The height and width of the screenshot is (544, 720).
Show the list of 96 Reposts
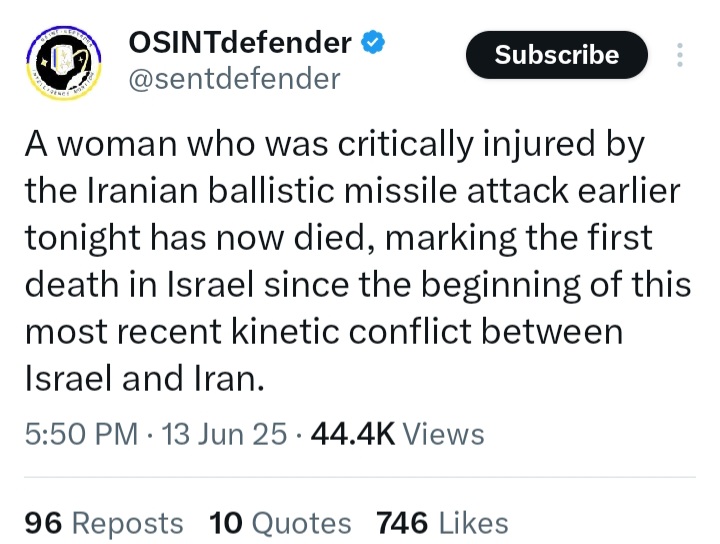pyautogui.click(x=104, y=523)
